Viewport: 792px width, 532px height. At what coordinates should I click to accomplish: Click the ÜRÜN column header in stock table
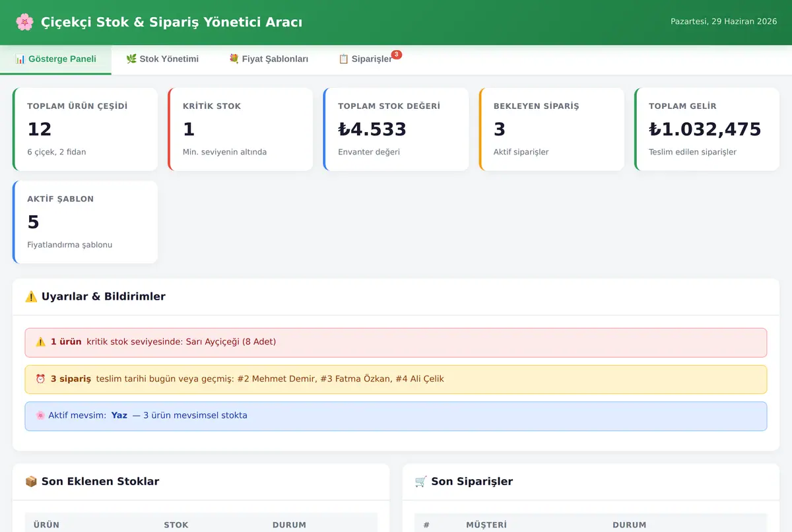pyautogui.click(x=47, y=525)
